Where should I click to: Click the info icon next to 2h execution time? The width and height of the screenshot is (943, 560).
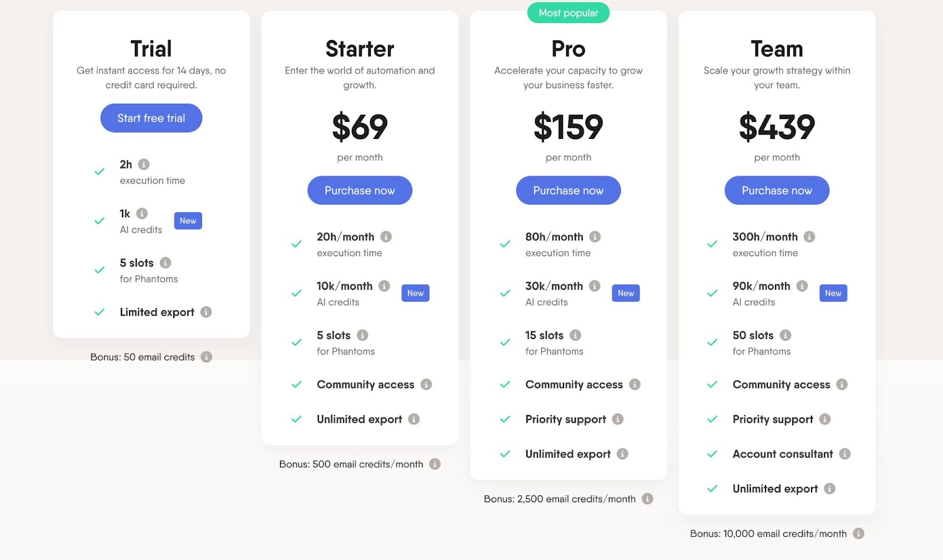[x=145, y=164]
